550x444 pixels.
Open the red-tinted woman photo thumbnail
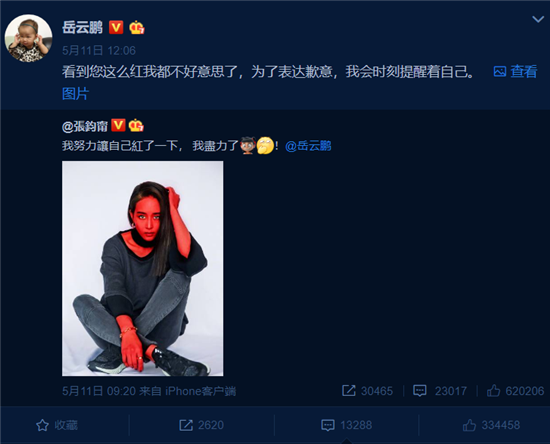point(143,269)
